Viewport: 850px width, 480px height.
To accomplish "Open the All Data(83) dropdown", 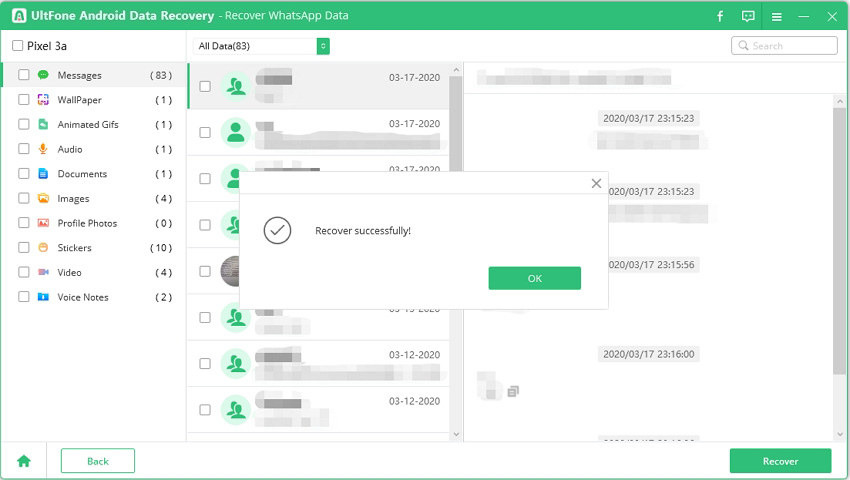I will click(x=261, y=46).
